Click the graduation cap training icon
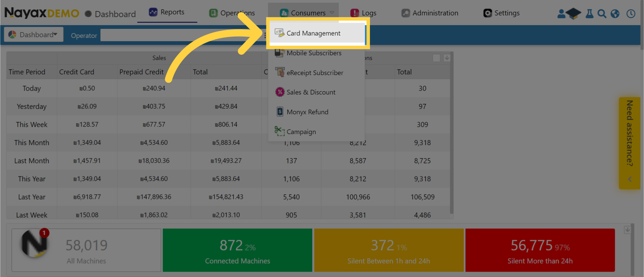This screenshot has width=644, height=277. 574,13
